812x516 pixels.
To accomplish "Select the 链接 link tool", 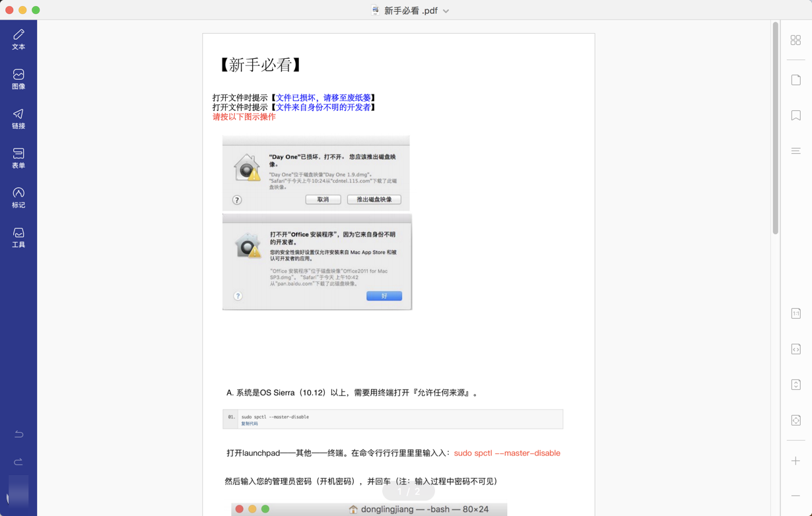I will [18, 119].
